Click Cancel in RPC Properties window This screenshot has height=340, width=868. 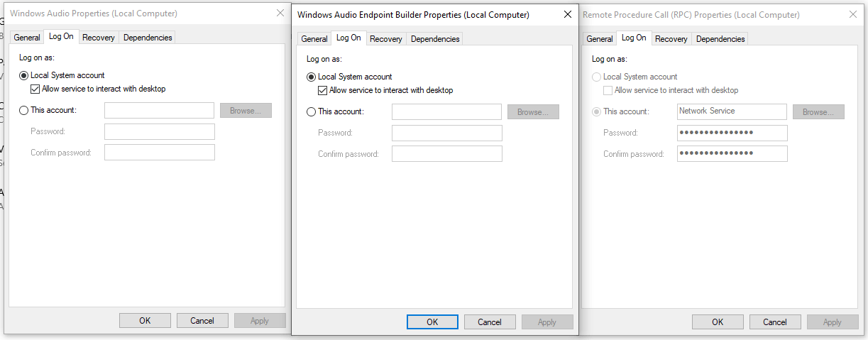(775, 322)
